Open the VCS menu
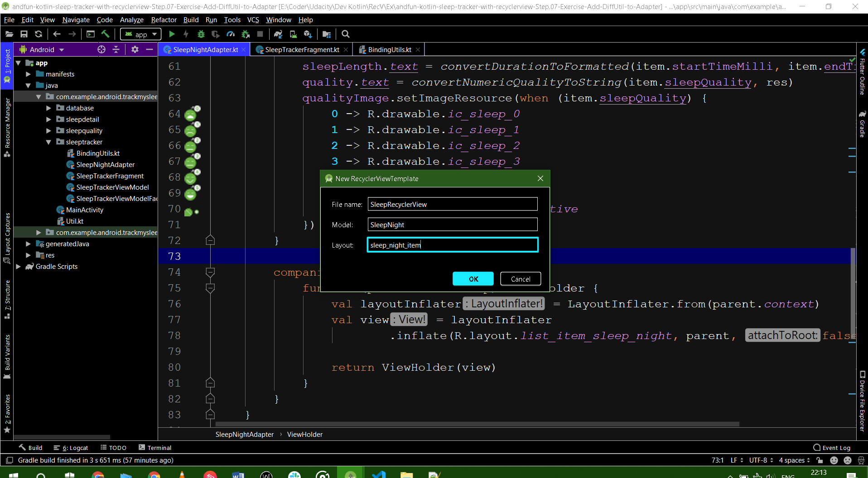 coord(253,20)
